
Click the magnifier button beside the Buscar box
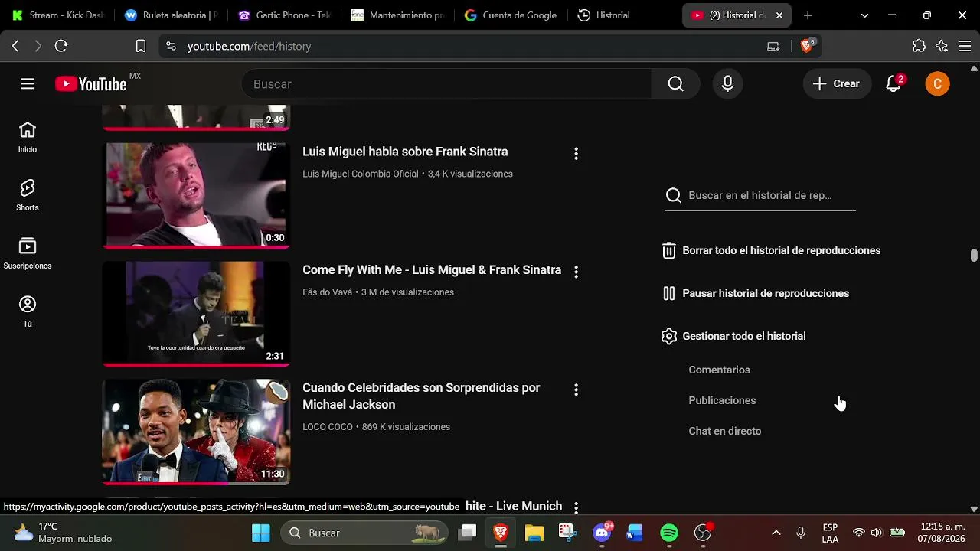tap(675, 84)
